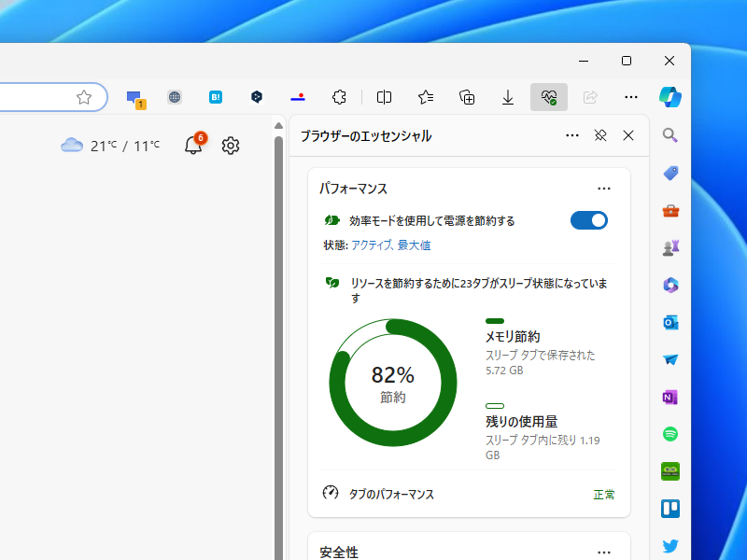Open Collections from the toolbar
747x560 pixels.
click(467, 96)
